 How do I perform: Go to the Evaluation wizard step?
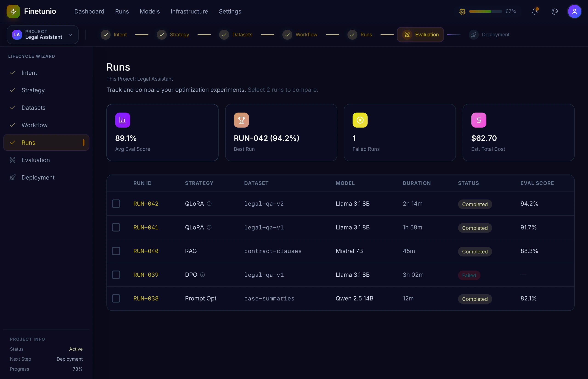click(420, 35)
